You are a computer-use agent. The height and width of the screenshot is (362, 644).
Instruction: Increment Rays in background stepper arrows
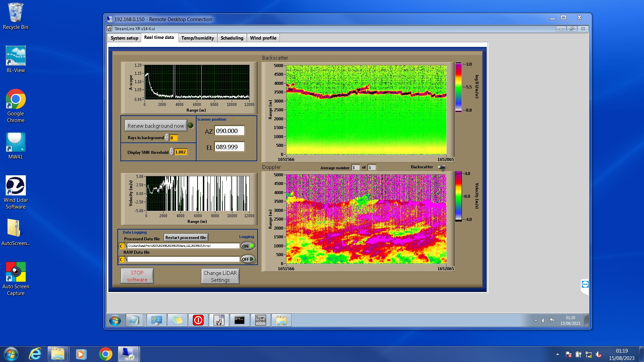[167, 136]
